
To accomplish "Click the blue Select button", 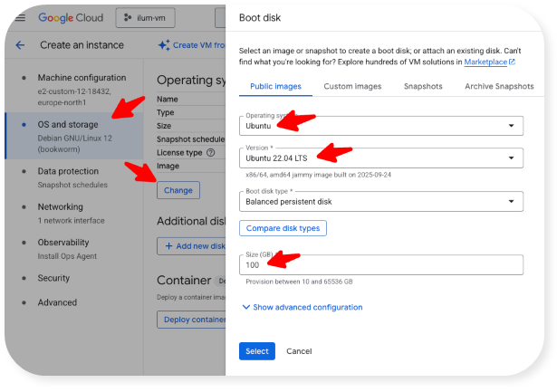I will (256, 350).
